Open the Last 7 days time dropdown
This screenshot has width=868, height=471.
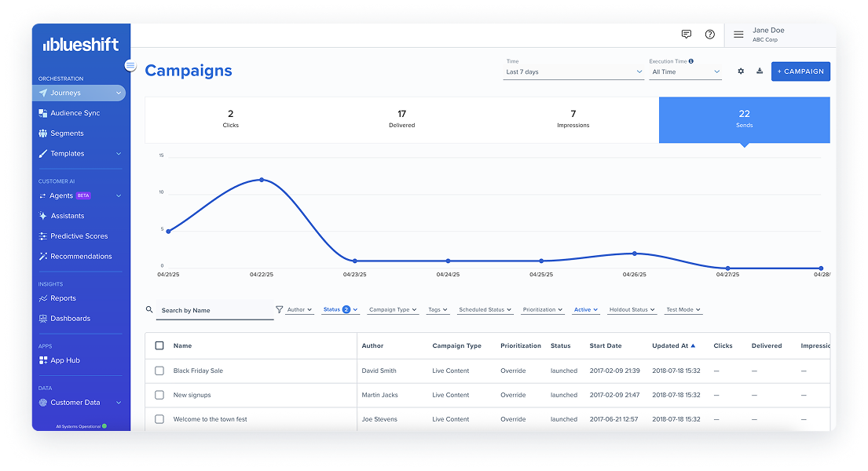(573, 72)
